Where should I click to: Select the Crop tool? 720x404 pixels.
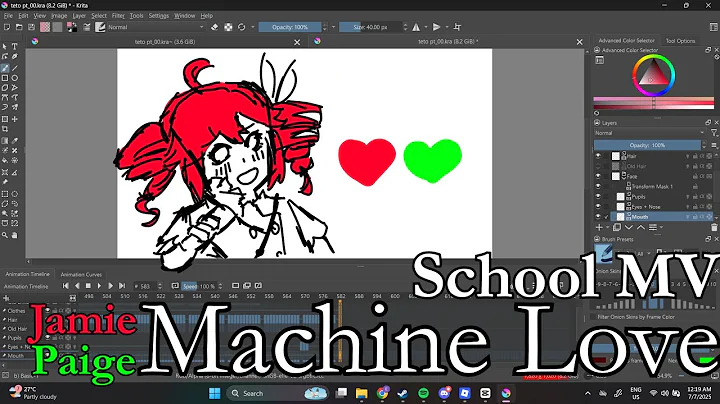5,129
